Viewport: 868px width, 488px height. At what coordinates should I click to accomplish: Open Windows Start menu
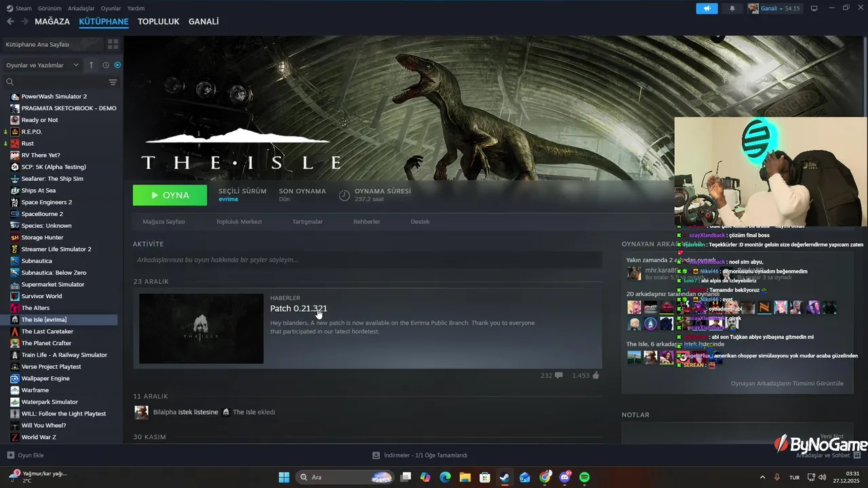tap(284, 477)
